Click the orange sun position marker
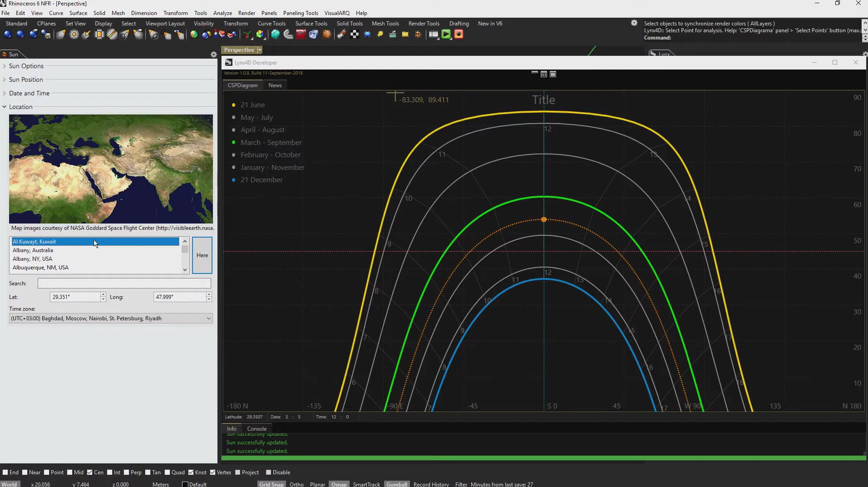Screen dimensions: 868x487 click(544, 219)
